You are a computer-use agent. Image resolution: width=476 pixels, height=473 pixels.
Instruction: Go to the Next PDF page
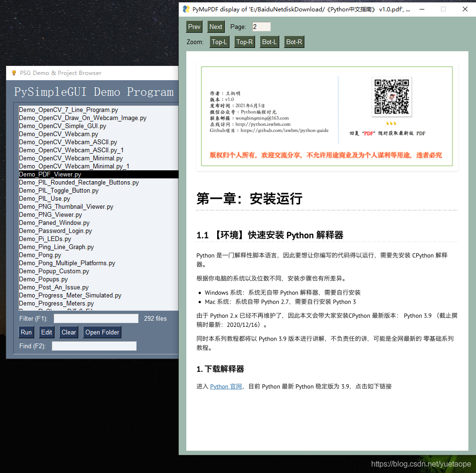216,27
